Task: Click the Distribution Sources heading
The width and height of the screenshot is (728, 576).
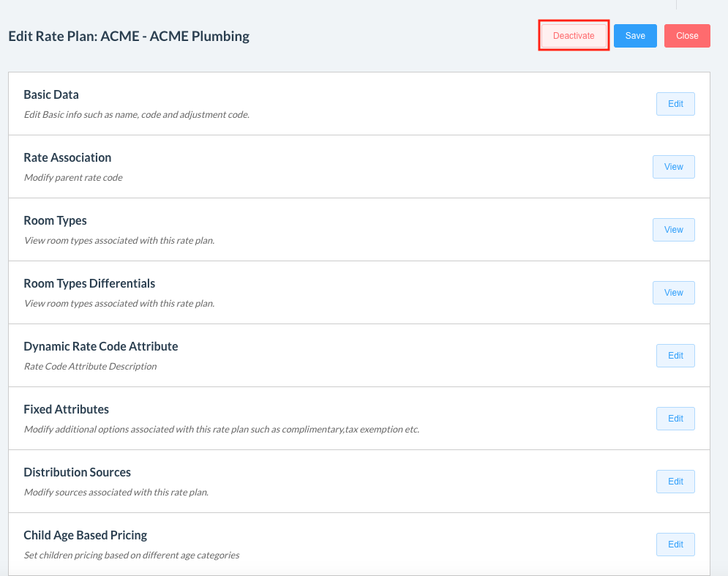Action: [x=77, y=472]
